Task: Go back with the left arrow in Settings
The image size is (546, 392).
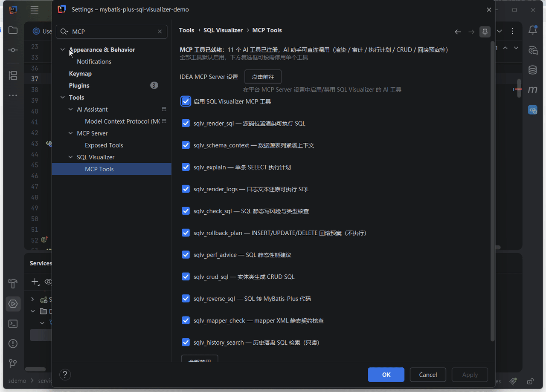Action: (458, 32)
